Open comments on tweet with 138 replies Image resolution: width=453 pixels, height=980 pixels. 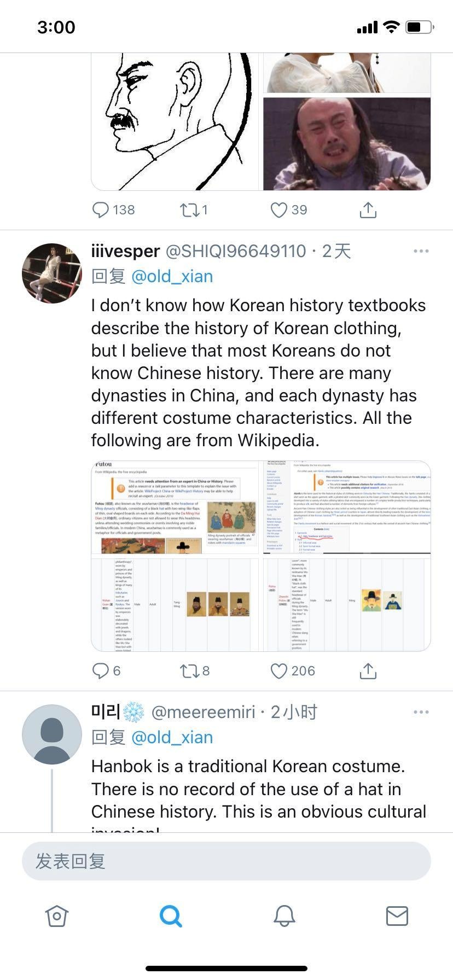tap(101, 210)
